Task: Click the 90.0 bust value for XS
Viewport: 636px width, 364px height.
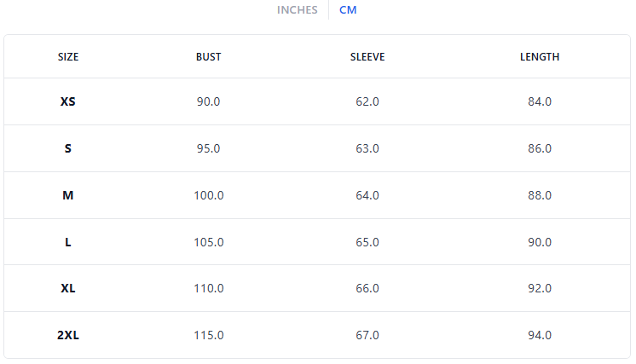Action: coord(208,101)
